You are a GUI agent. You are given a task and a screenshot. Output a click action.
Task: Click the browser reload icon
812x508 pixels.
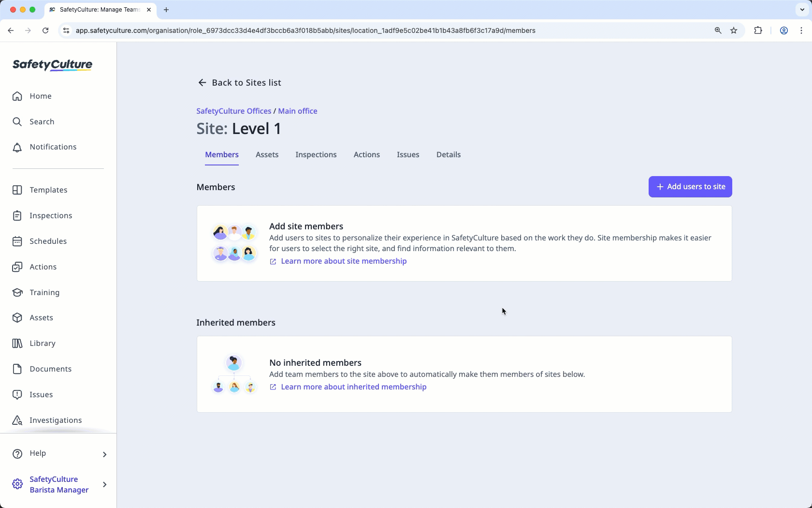pos(45,30)
